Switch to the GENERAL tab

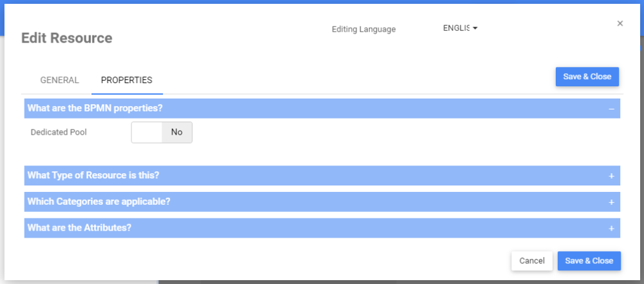point(59,80)
